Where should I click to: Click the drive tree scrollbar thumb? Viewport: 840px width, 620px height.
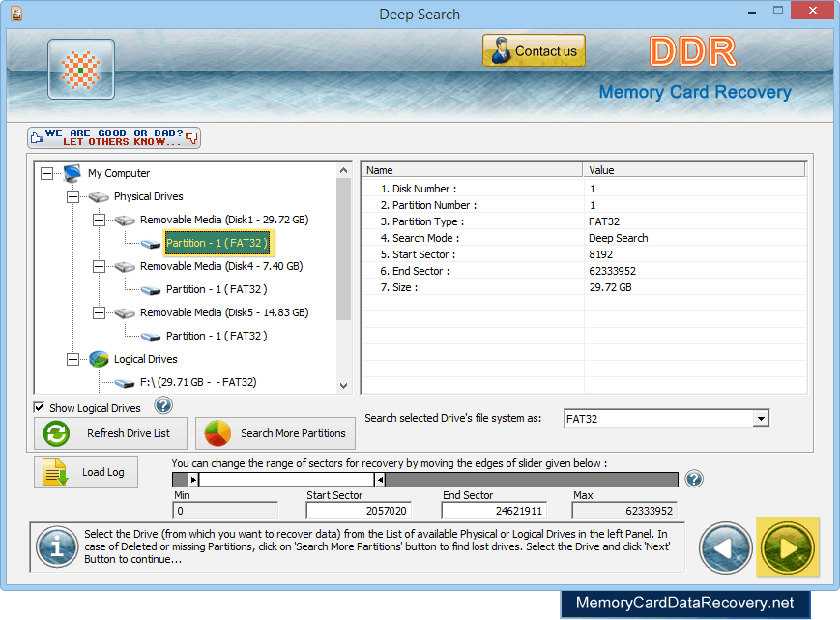(x=344, y=250)
